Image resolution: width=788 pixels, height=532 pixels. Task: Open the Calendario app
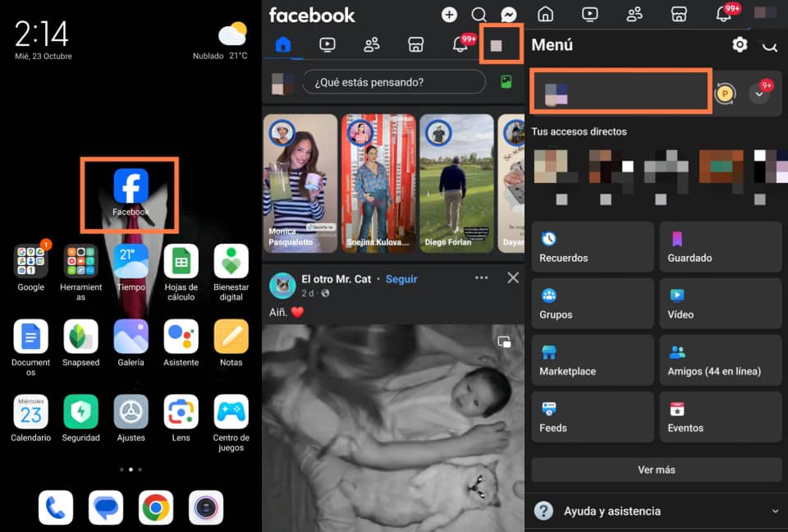30,412
